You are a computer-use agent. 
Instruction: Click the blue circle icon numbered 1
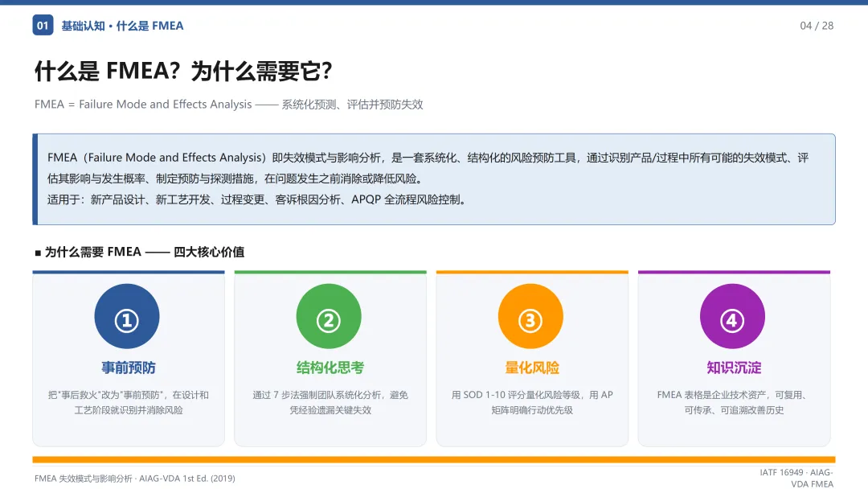(127, 316)
